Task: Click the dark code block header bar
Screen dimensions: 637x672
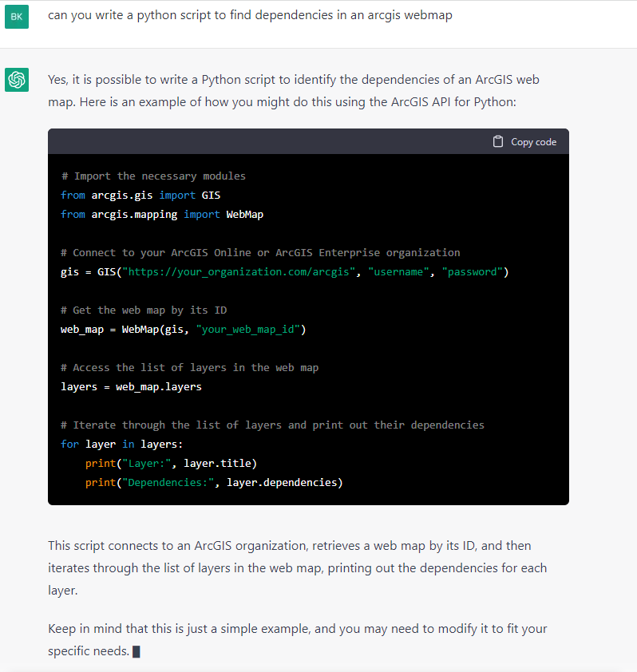Action: point(239,141)
